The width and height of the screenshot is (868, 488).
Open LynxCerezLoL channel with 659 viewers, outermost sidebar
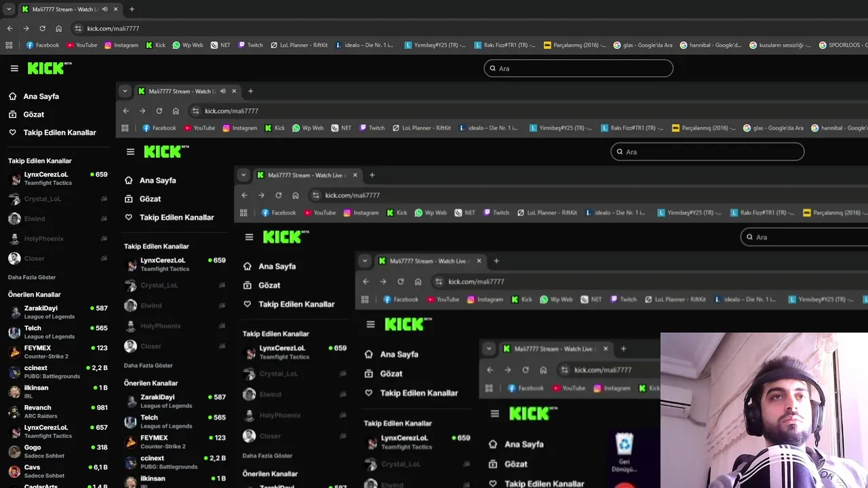58,178
